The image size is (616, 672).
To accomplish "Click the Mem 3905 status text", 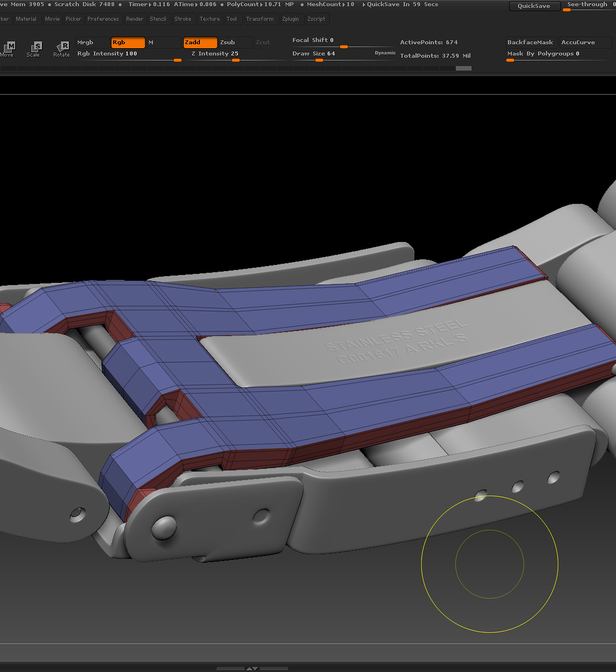I will pyautogui.click(x=27, y=4).
